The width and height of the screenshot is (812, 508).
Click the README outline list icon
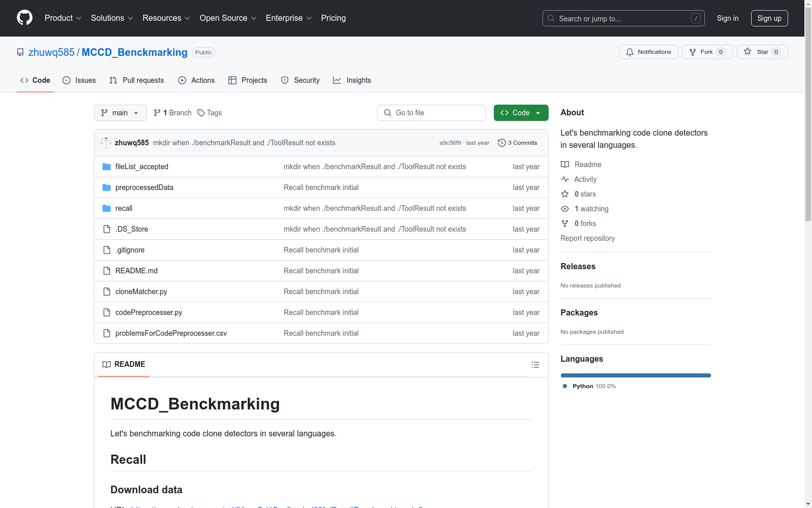click(535, 365)
